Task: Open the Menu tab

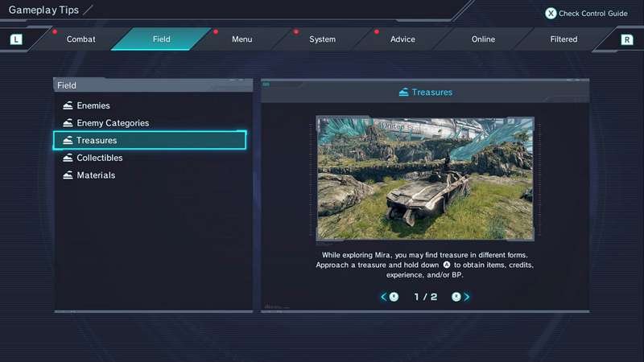Action: click(242, 39)
